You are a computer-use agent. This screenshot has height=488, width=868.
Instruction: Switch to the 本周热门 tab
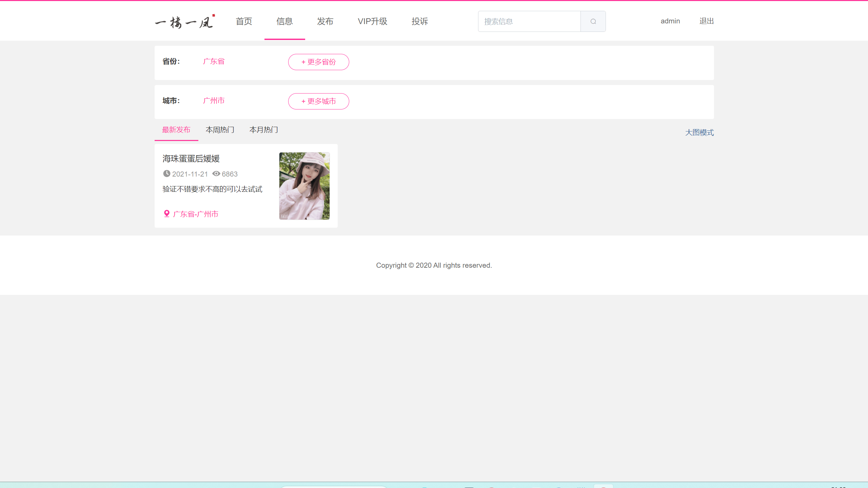[x=220, y=130]
